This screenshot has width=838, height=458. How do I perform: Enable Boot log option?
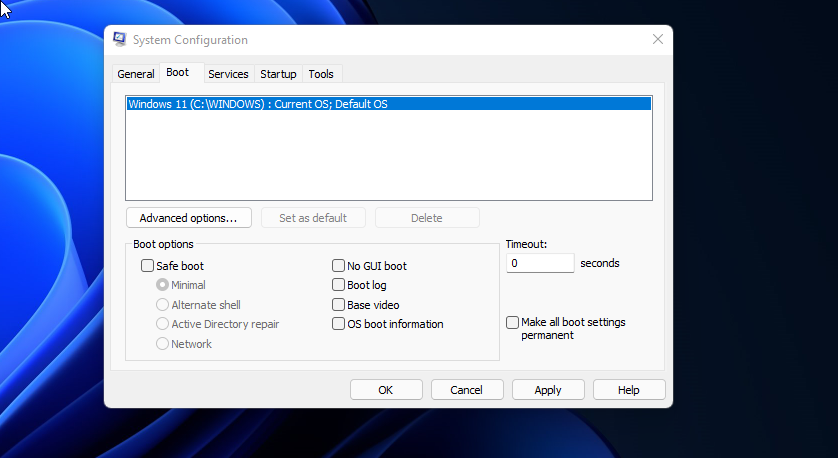[x=339, y=285]
